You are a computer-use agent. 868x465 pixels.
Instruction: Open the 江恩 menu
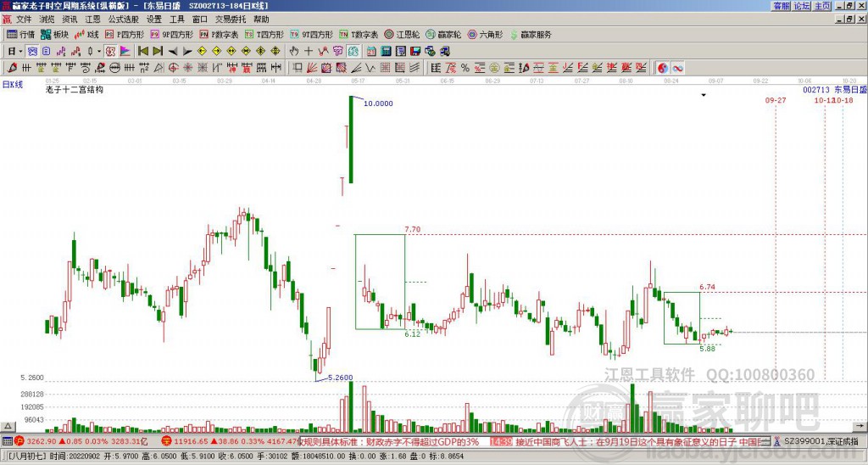(93, 20)
